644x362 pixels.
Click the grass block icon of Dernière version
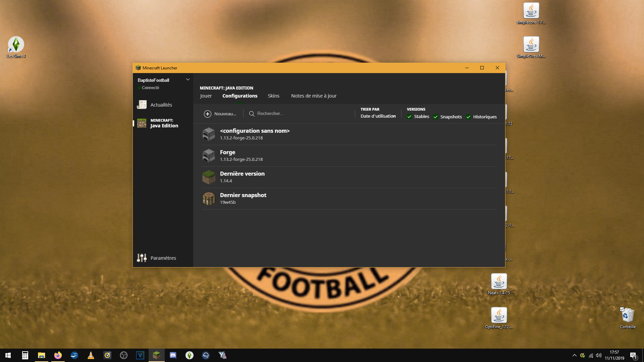209,177
